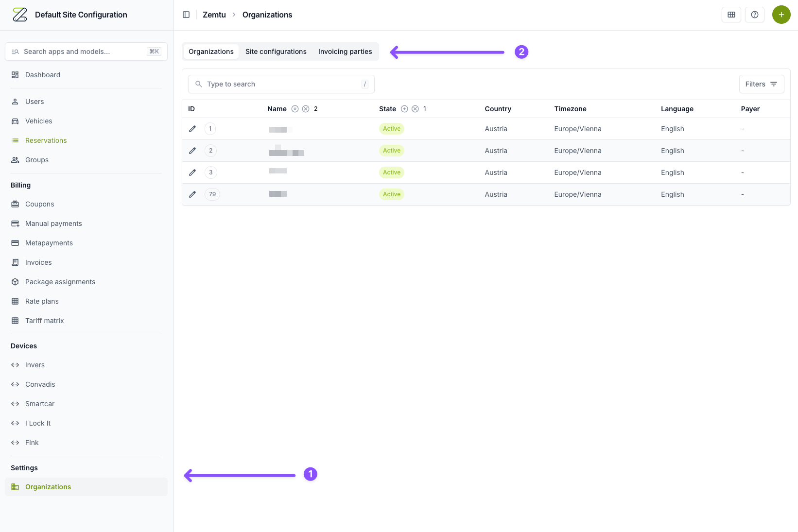Focus the Type to search field
Viewport: 798px width, 532px height.
click(x=281, y=84)
